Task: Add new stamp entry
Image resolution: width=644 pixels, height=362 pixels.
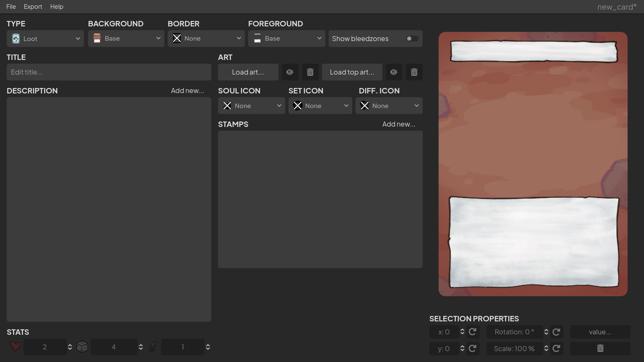Action: coord(399,124)
